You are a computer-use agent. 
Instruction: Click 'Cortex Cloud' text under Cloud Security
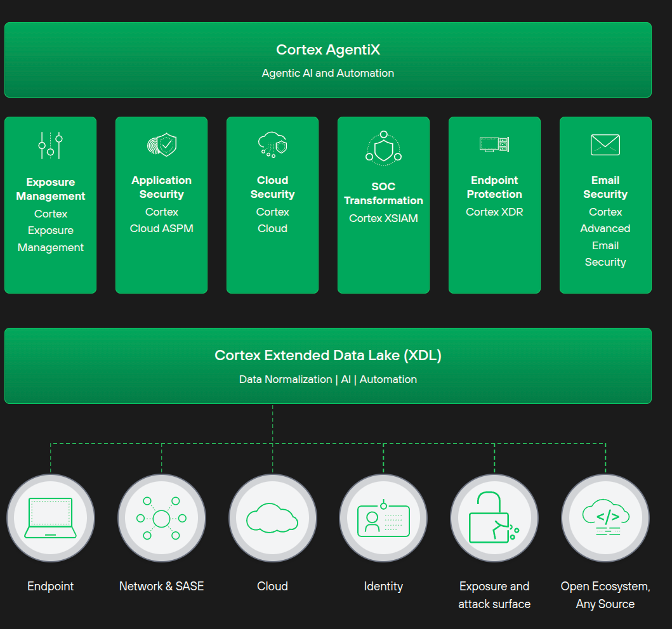[273, 220]
